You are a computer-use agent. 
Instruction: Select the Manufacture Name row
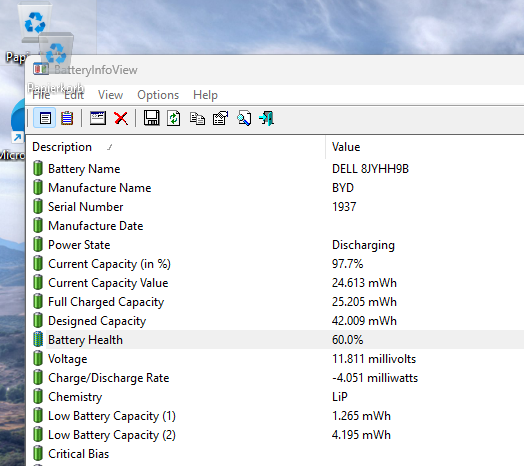coord(275,188)
